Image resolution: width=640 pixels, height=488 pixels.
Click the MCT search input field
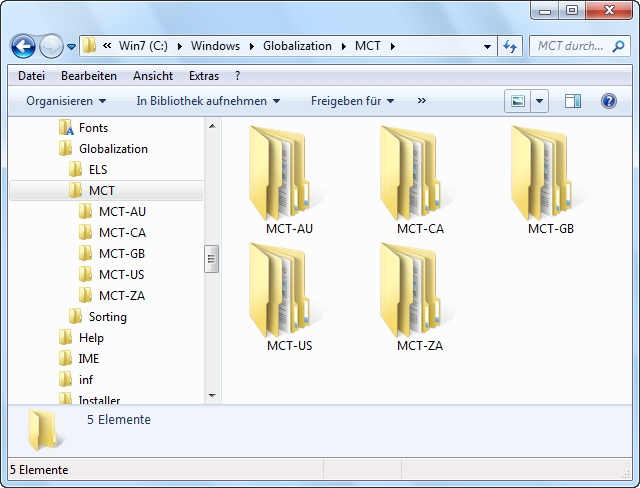pyautogui.click(x=570, y=46)
